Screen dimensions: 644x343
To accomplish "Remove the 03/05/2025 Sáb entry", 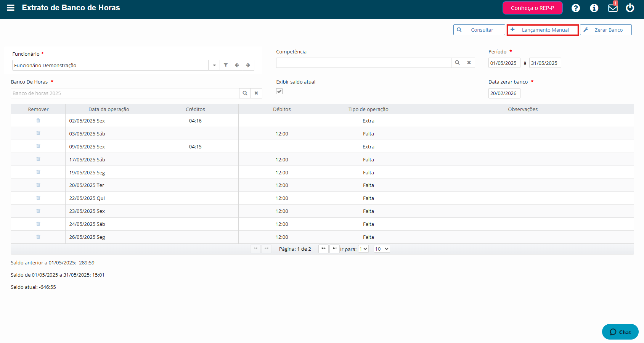I will tap(38, 133).
